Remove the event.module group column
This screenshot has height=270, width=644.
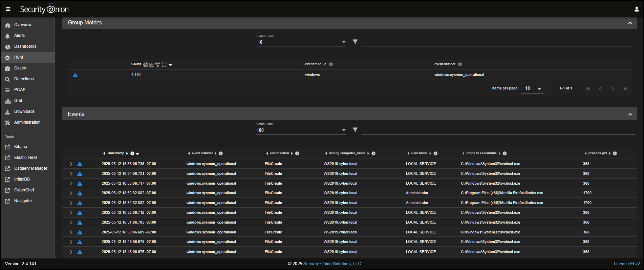pos(331,64)
